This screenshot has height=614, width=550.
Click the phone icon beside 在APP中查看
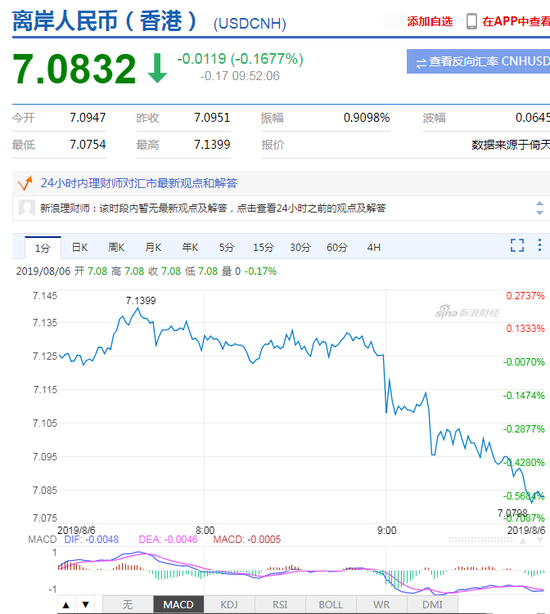click(472, 21)
